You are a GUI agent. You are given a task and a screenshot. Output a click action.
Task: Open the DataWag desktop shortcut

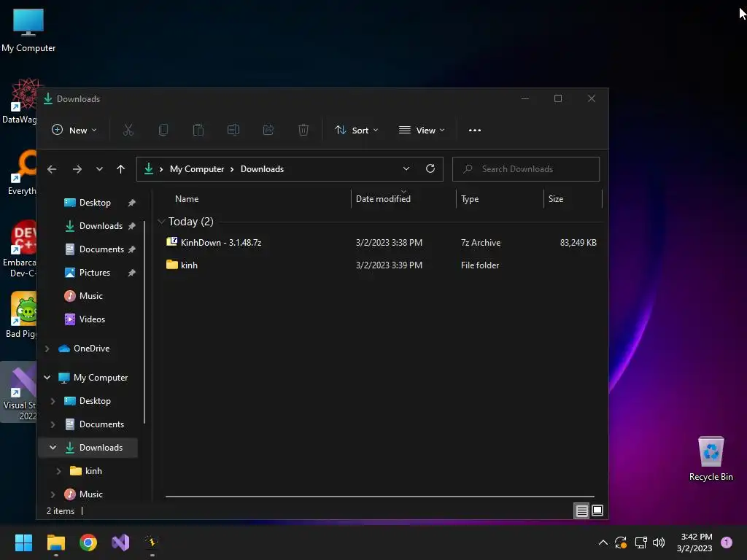click(20, 101)
